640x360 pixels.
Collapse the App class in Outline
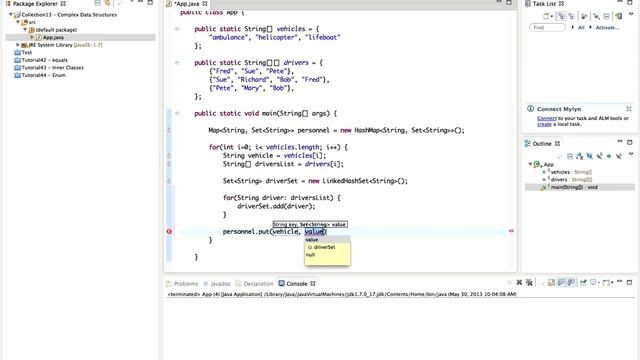pos(530,164)
